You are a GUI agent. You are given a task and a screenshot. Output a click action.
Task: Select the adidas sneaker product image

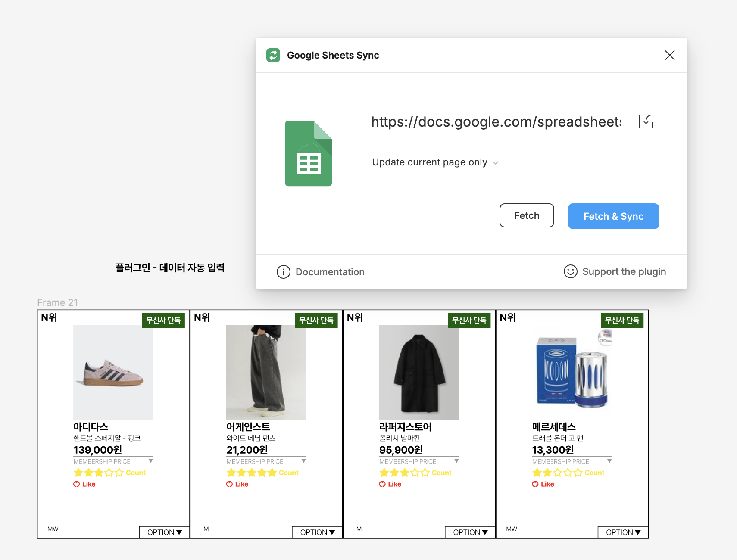click(x=113, y=373)
